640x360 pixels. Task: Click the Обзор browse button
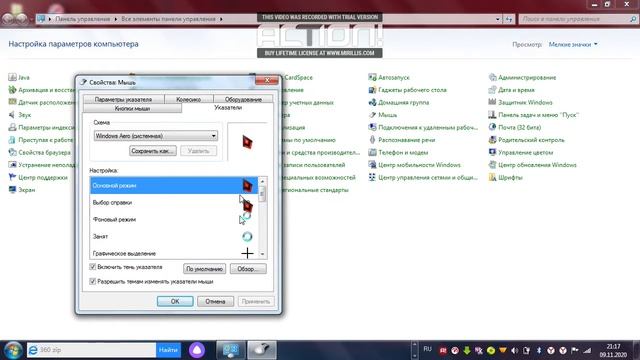[248, 269]
